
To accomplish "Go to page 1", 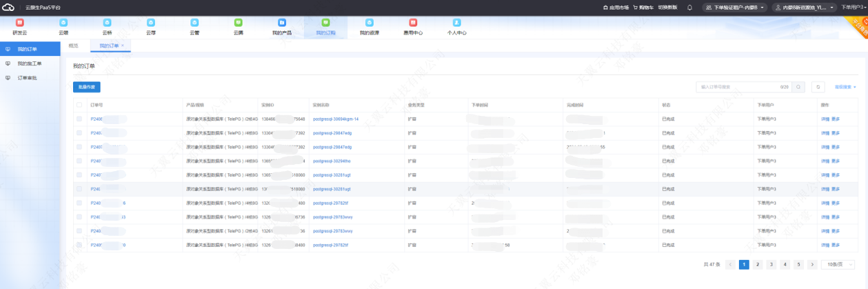I will (744, 264).
